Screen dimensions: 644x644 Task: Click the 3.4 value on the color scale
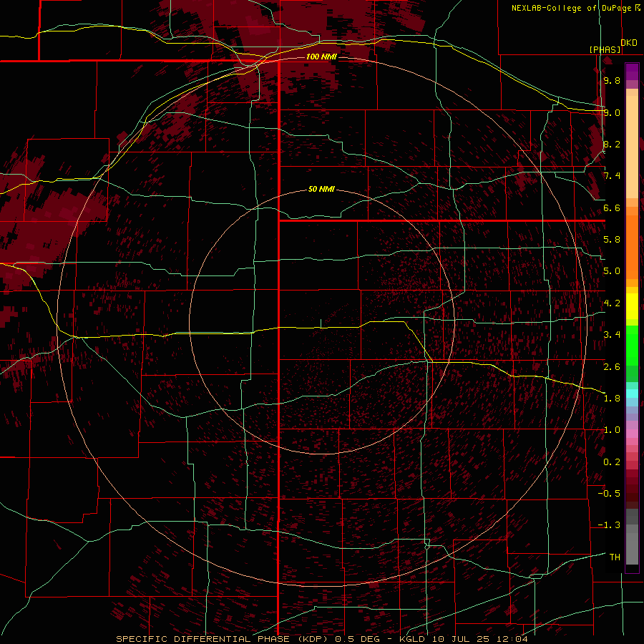tap(612, 335)
